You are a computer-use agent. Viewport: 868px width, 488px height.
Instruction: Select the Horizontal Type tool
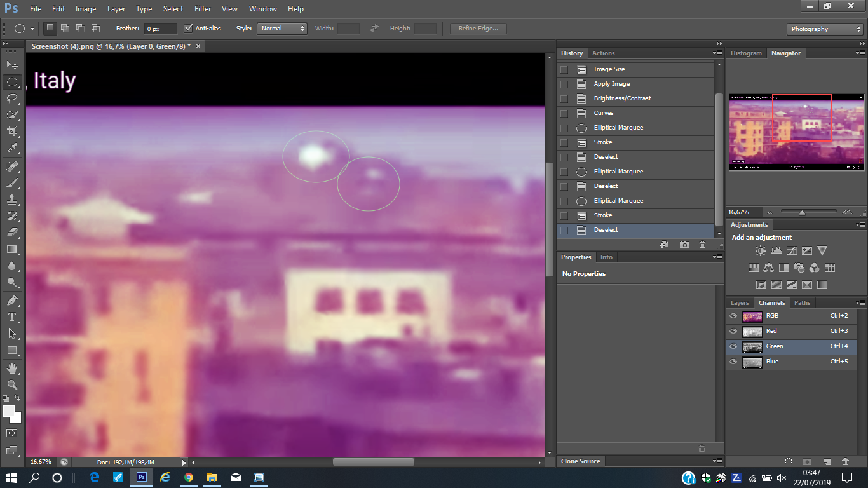pyautogui.click(x=11, y=316)
